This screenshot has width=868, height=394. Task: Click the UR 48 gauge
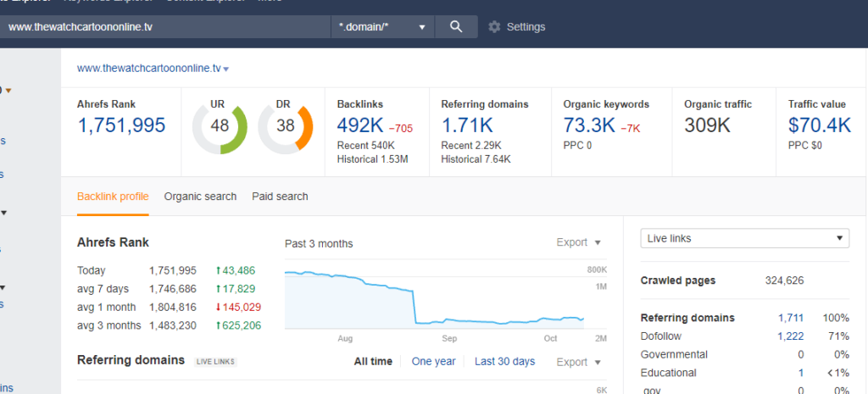click(220, 127)
